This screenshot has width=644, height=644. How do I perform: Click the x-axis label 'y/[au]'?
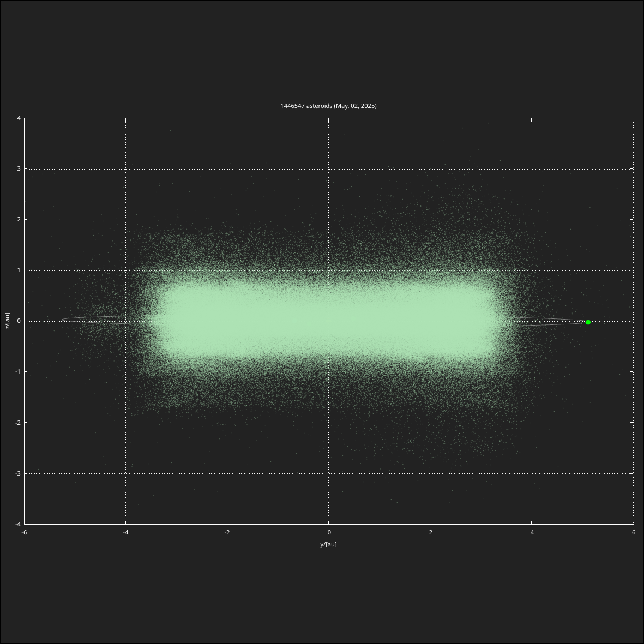[328, 544]
